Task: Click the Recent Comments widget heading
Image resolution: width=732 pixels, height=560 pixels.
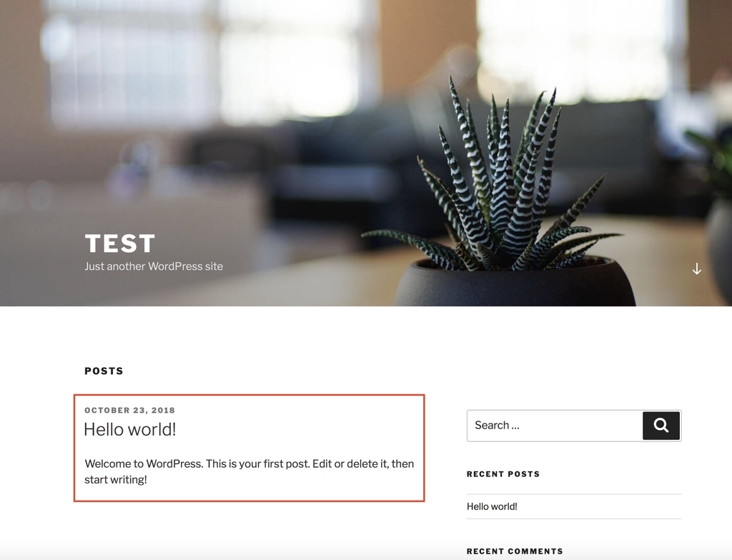Action: [x=515, y=551]
